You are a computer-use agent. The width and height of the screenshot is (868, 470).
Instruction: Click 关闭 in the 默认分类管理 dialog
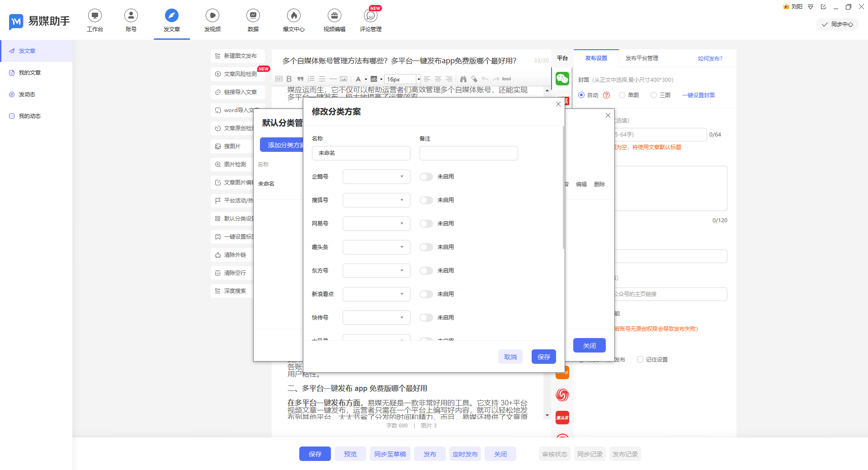click(590, 345)
